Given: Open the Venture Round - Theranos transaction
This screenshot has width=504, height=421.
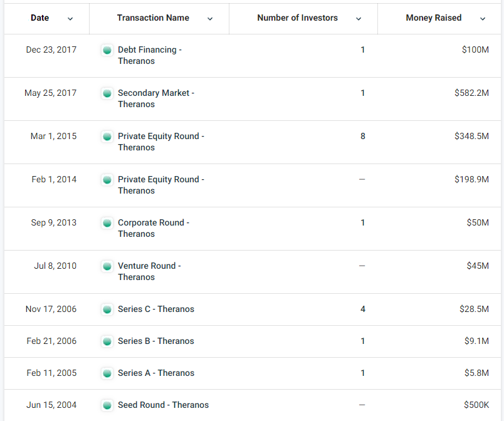Looking at the screenshot, I should click(149, 271).
